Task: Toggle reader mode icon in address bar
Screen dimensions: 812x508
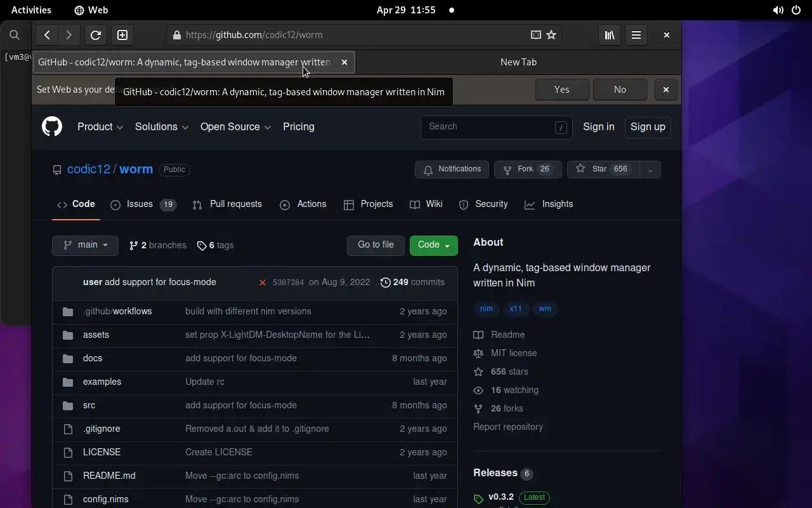Action: [x=536, y=35]
